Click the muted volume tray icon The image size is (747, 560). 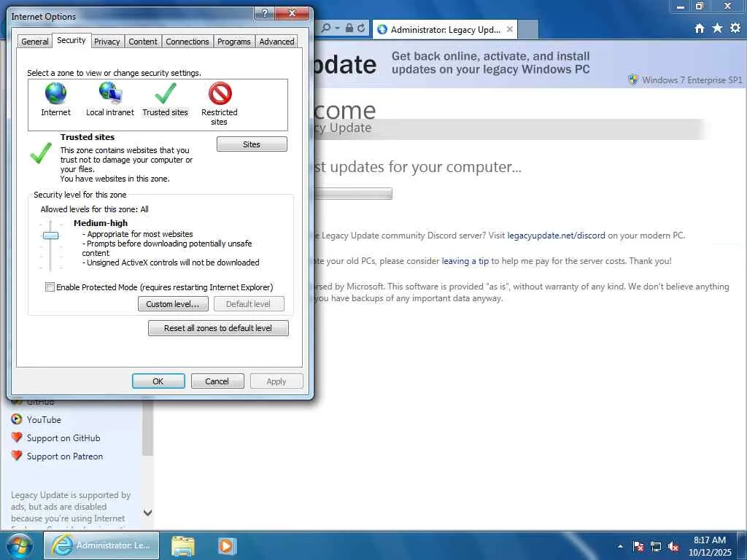point(673,547)
